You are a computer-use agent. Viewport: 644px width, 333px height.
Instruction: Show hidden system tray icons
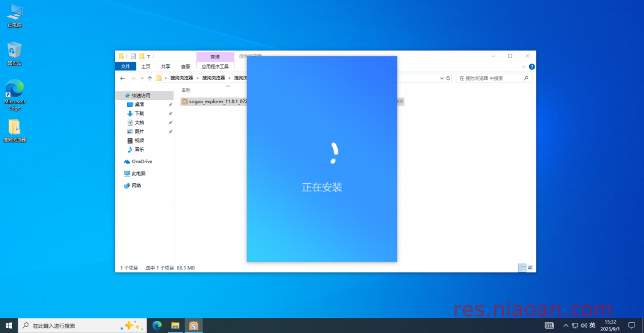point(566,325)
